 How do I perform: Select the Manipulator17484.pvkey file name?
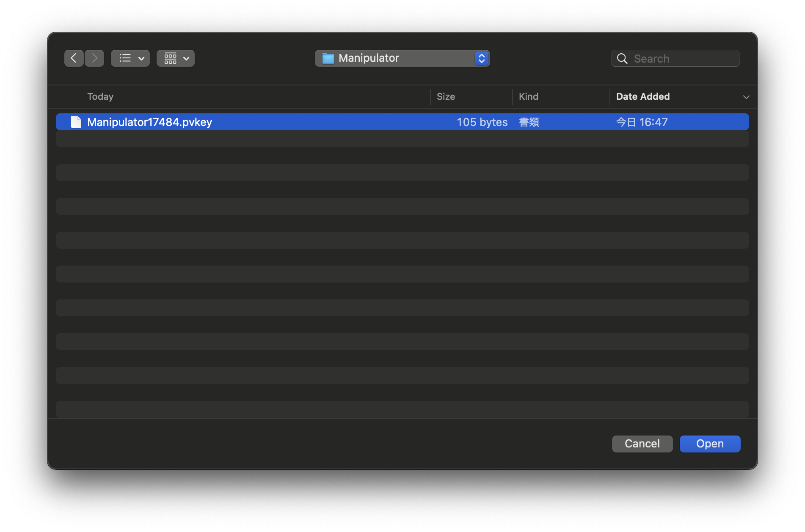(x=149, y=122)
